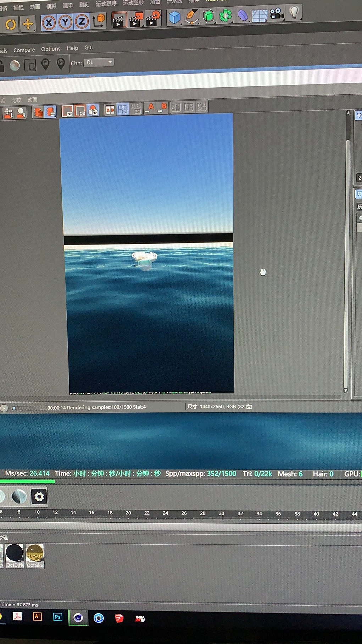
Task: Select the OctGlos material thumbnail
Action: click(35, 556)
